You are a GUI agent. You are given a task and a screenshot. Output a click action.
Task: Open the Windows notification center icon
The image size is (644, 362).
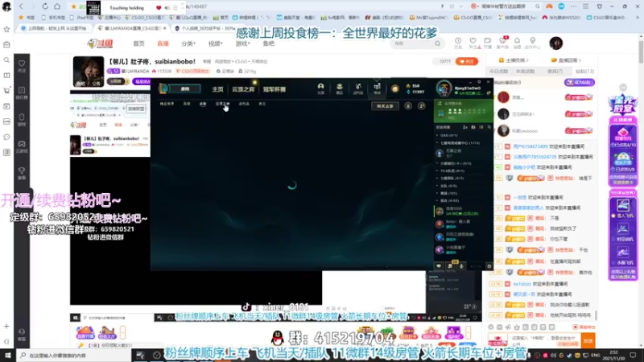(633, 355)
